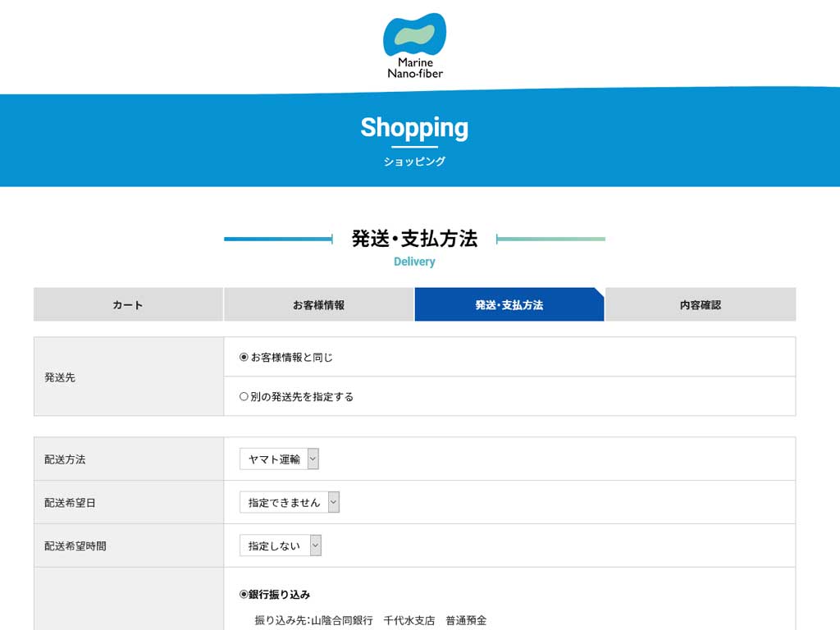The height and width of the screenshot is (630, 840).
Task: Go back to the カート step tab
Action: (128, 304)
